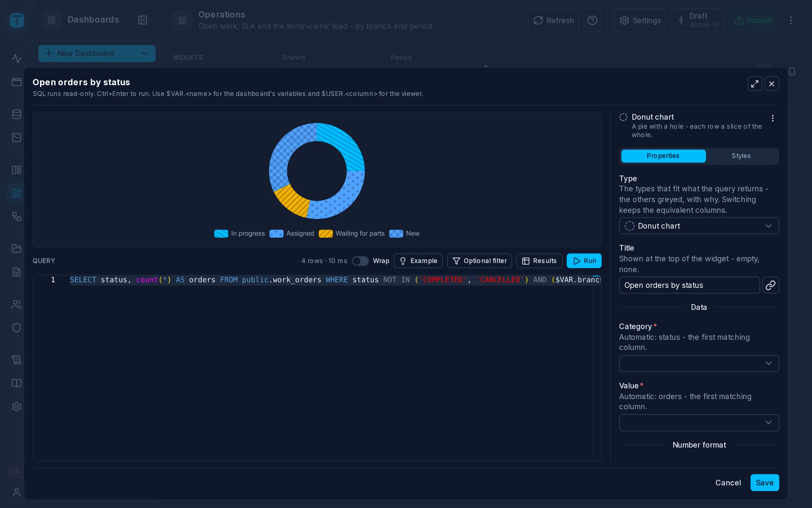This screenshot has width=812, height=508.
Task: Open the window/browser icon in sidebar
Action: pyautogui.click(x=16, y=82)
